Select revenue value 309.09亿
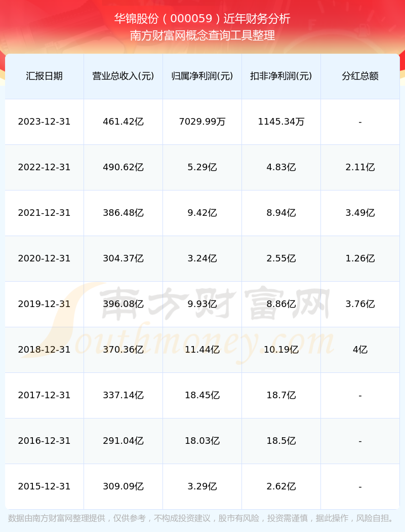This screenshot has height=532, width=405. click(124, 486)
